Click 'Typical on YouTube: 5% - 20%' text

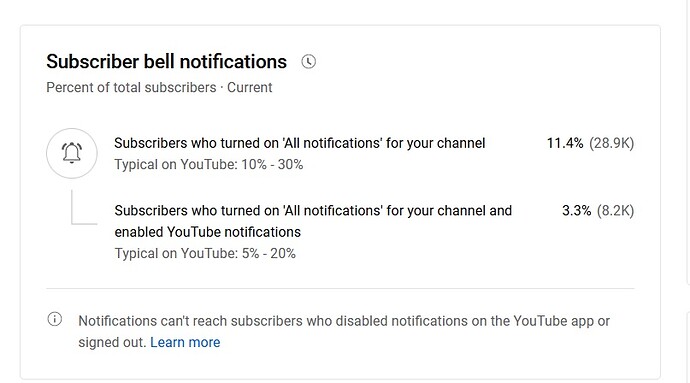(x=205, y=254)
